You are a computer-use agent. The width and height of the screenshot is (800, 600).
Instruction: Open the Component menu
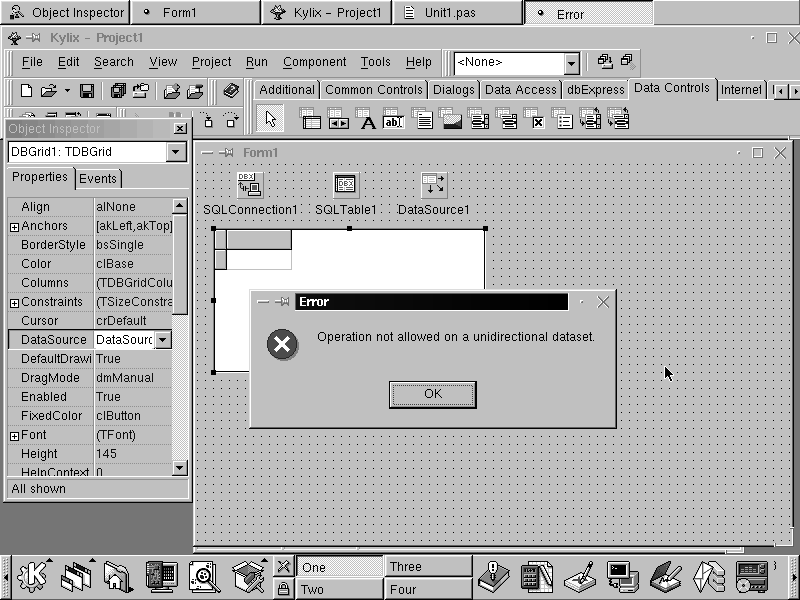(x=314, y=62)
